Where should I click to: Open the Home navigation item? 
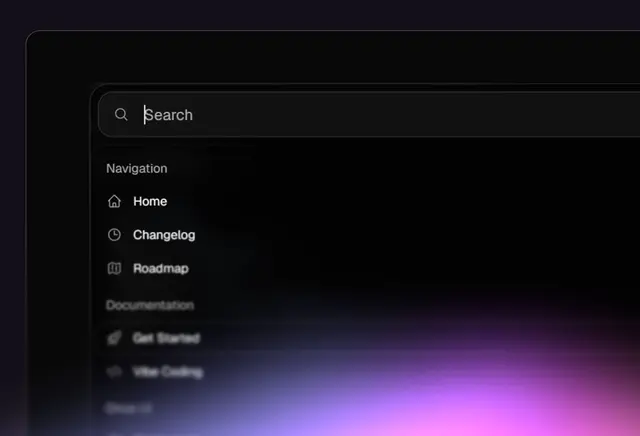(150, 201)
